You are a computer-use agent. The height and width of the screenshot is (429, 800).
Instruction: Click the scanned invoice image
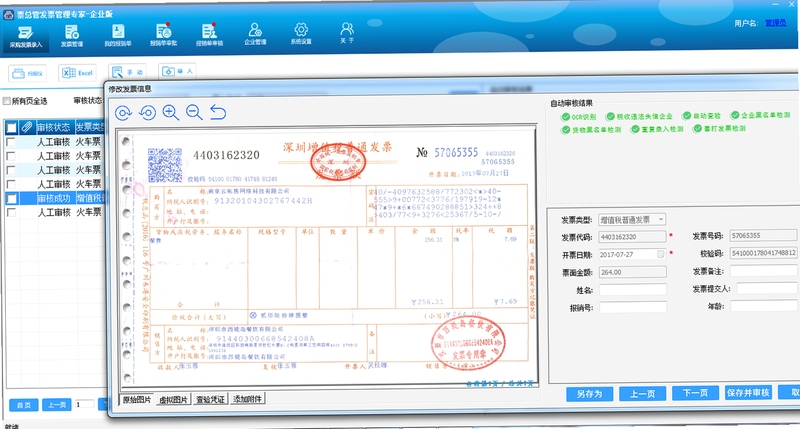click(x=327, y=257)
